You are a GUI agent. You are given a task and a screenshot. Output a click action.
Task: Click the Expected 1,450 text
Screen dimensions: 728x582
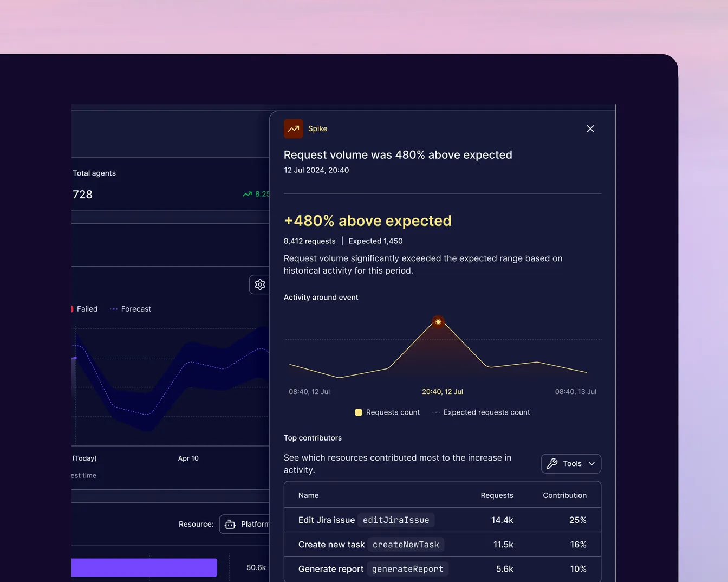point(375,241)
